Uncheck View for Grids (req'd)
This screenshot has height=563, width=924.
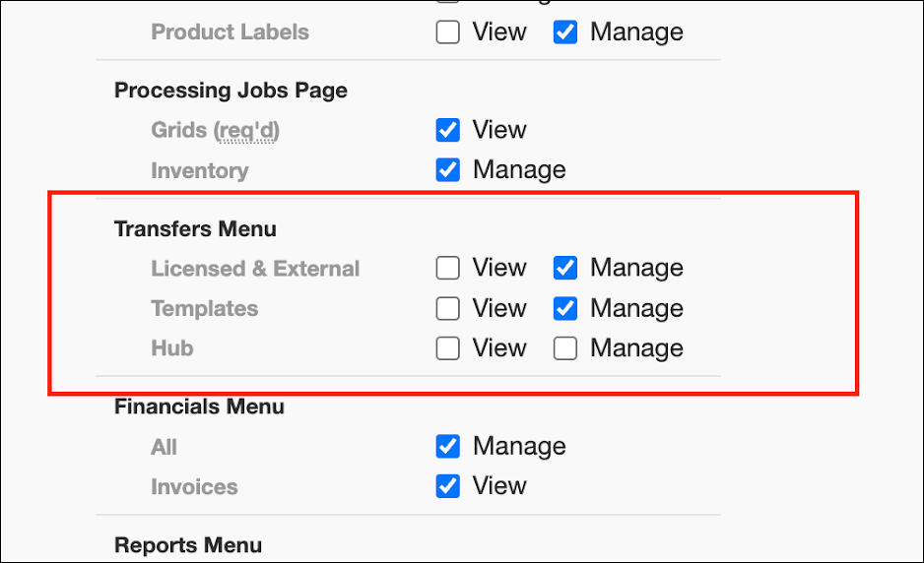click(x=448, y=130)
